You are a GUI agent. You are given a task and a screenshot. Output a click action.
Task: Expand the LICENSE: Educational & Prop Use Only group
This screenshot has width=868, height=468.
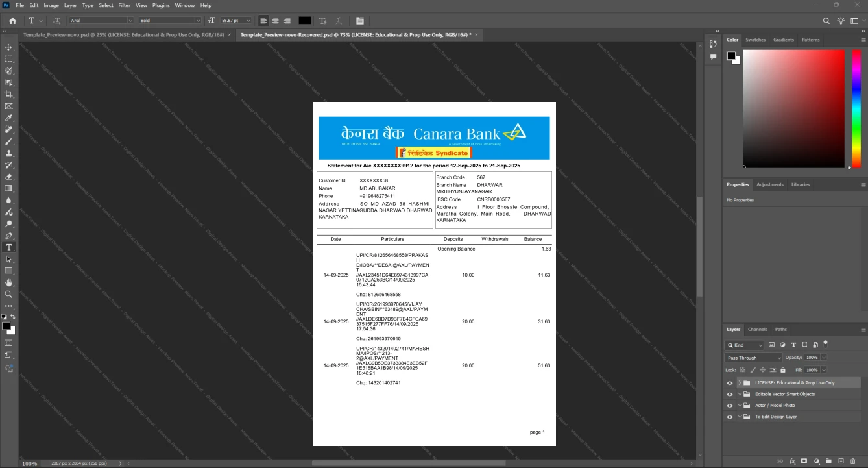click(x=740, y=383)
